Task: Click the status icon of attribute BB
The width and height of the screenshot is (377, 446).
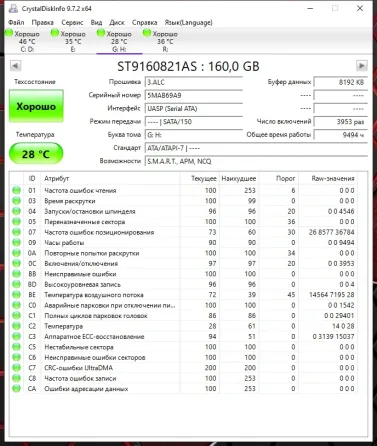Action: (16, 274)
